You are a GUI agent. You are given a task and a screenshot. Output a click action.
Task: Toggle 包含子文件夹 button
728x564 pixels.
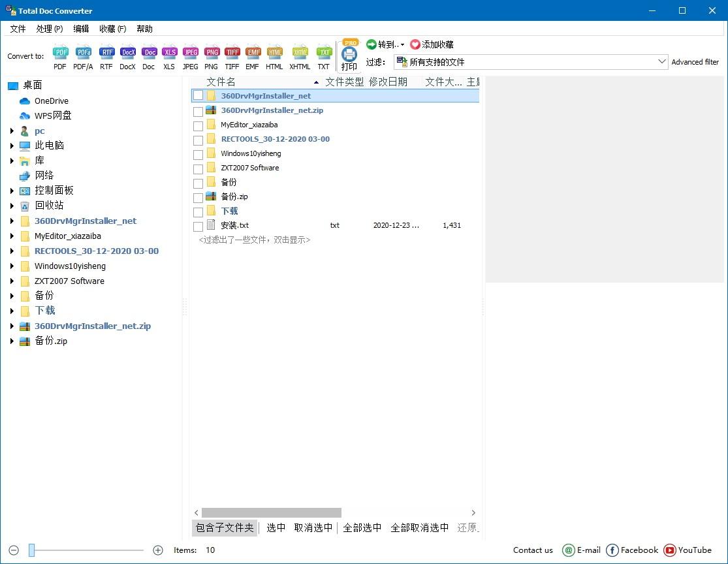[225, 528]
